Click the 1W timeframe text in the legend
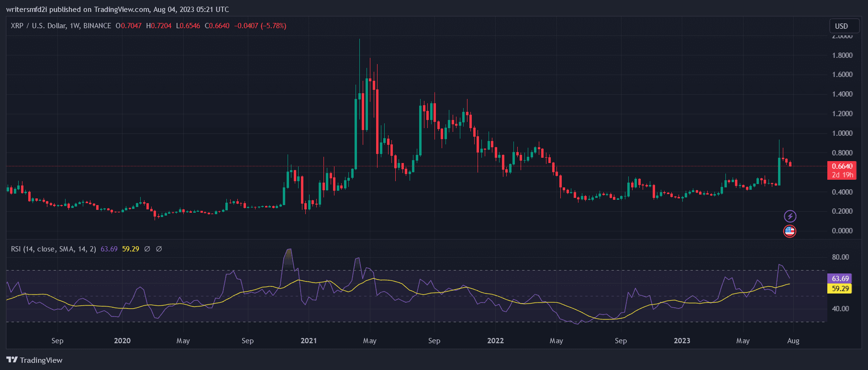Screen dimensions: 868x370 coord(75,26)
